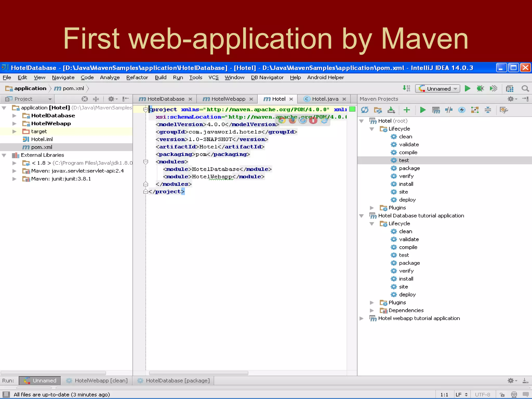Open the Refactor menu
The height and width of the screenshot is (399, 532).
click(x=137, y=77)
